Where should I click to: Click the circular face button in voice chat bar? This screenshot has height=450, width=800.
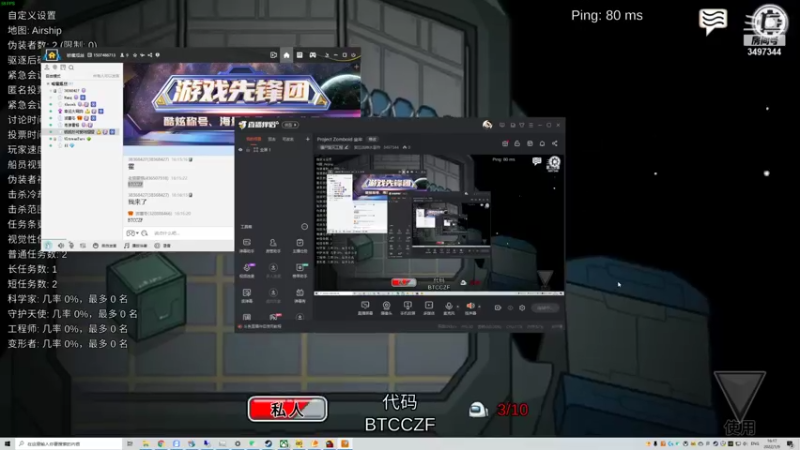pos(105,245)
